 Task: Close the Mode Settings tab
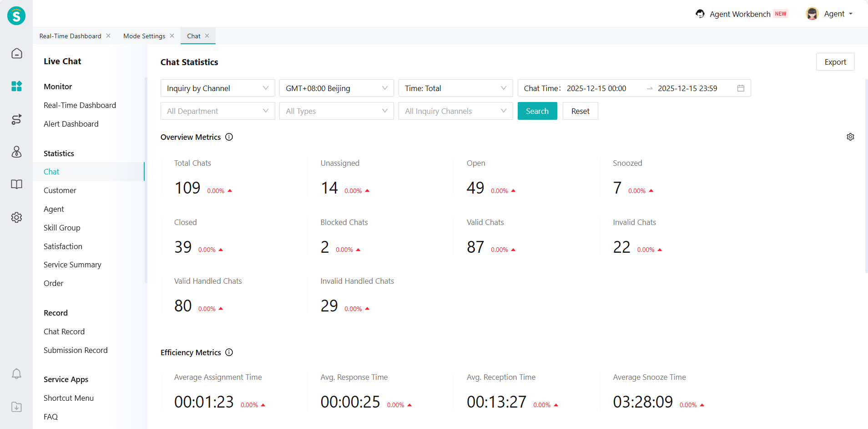click(172, 36)
